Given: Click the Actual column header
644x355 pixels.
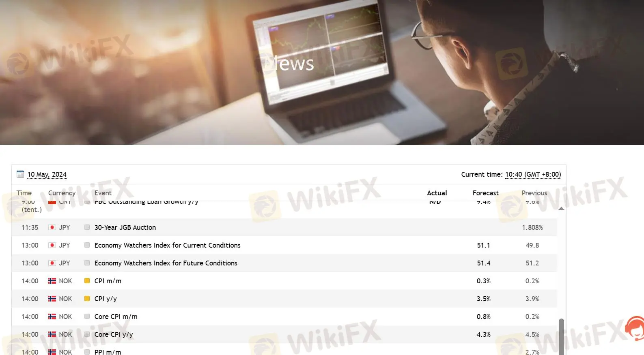Looking at the screenshot, I should tap(437, 193).
